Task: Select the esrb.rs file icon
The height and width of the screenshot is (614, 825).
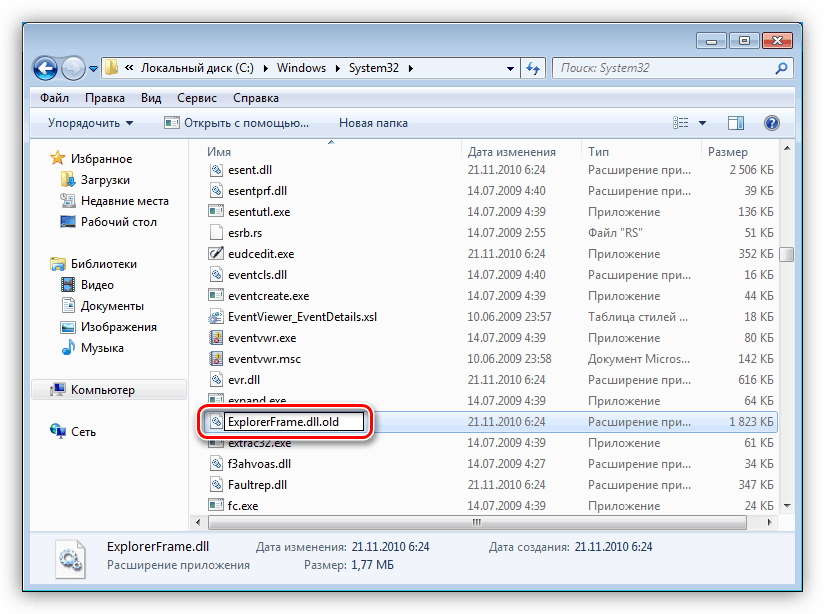Action: 216,233
